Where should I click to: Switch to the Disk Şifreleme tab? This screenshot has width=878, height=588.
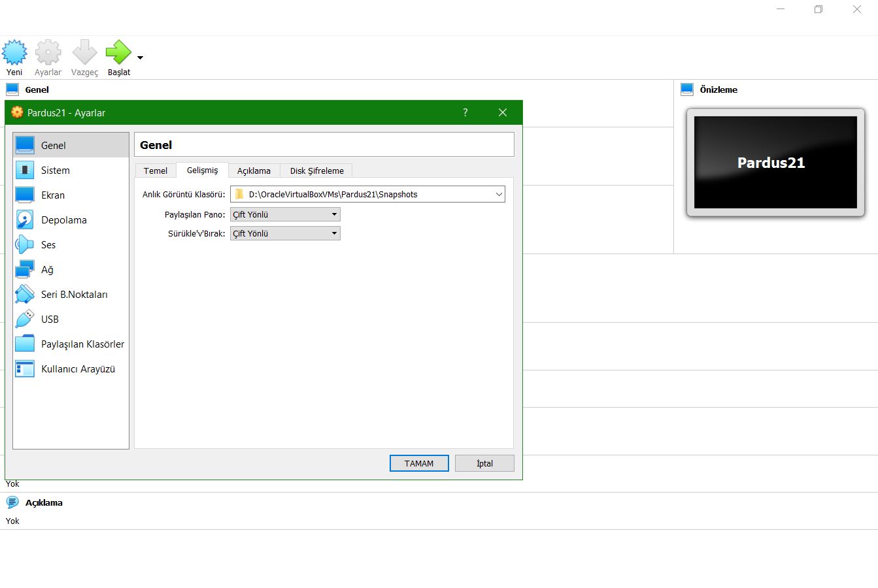coord(317,171)
